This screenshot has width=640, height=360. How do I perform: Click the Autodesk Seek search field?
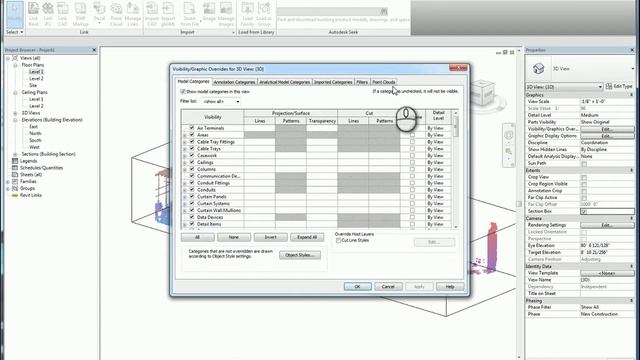point(329,11)
